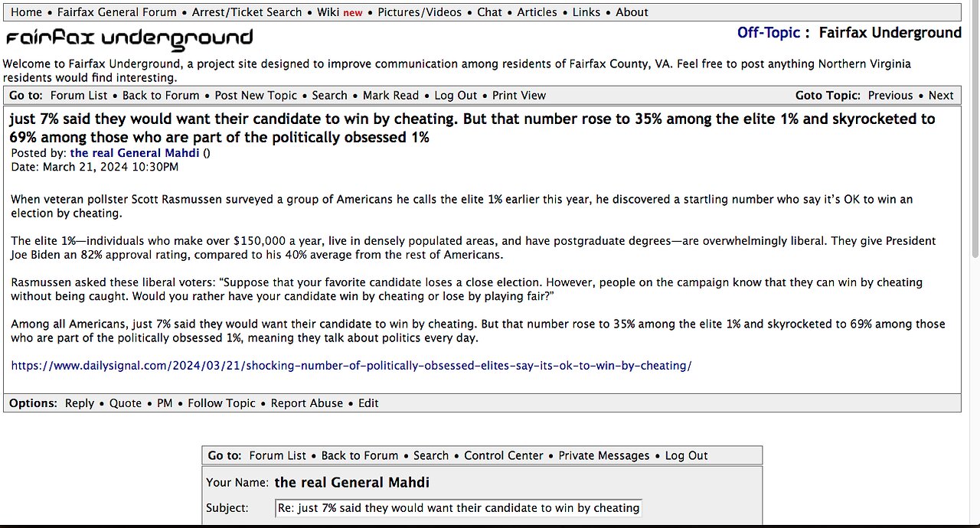Open poster profile in Posted by line
This screenshot has width=980, height=528.
pyautogui.click(x=135, y=153)
